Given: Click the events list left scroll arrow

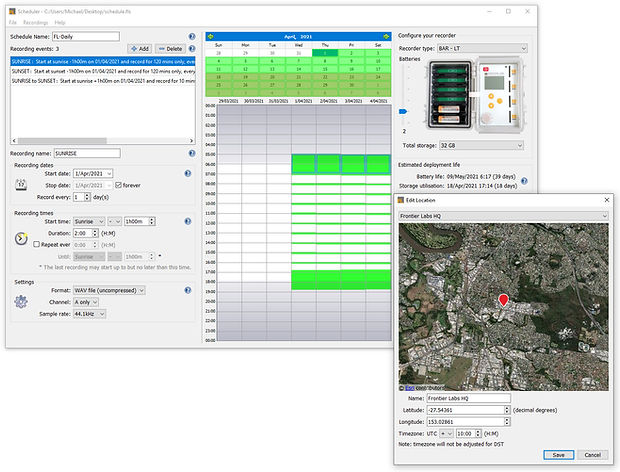Looking at the screenshot, I should tap(14, 140).
